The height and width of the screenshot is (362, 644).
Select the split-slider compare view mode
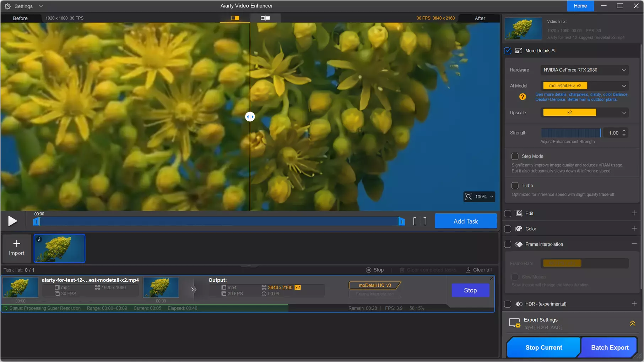[235, 18]
